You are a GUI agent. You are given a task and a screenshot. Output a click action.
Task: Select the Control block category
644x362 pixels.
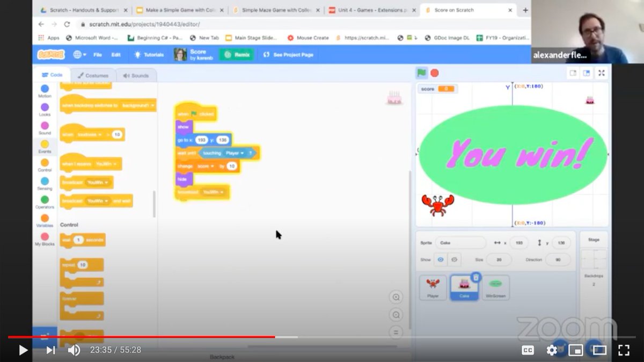click(45, 165)
